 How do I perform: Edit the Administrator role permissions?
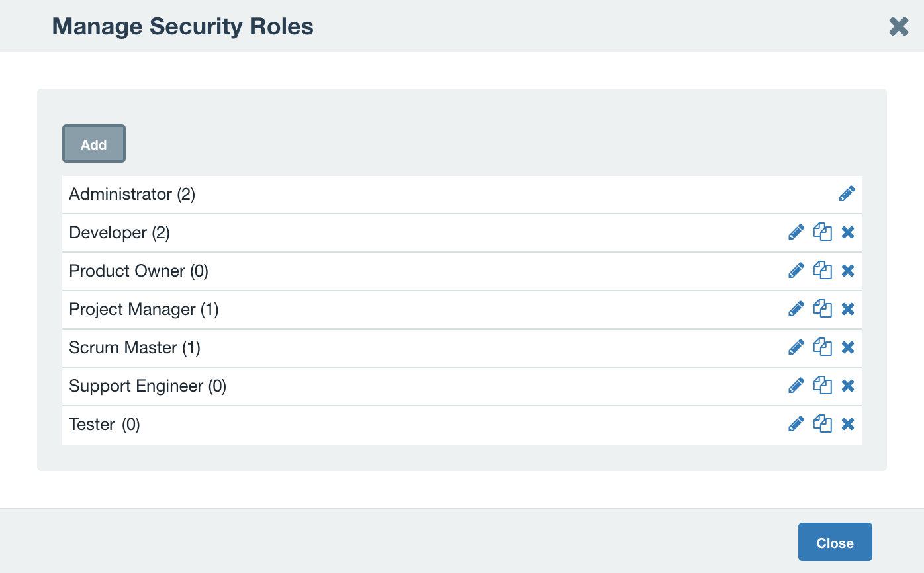[x=847, y=193]
